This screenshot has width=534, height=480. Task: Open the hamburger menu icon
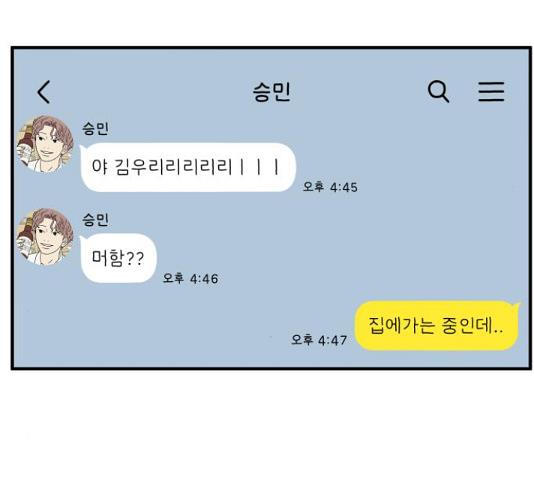[x=491, y=91]
